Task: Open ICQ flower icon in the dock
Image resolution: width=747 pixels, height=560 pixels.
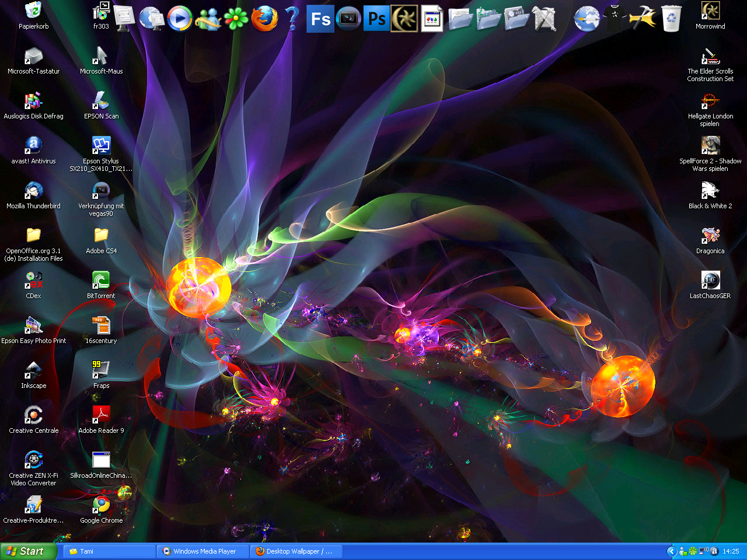Action: point(236,19)
